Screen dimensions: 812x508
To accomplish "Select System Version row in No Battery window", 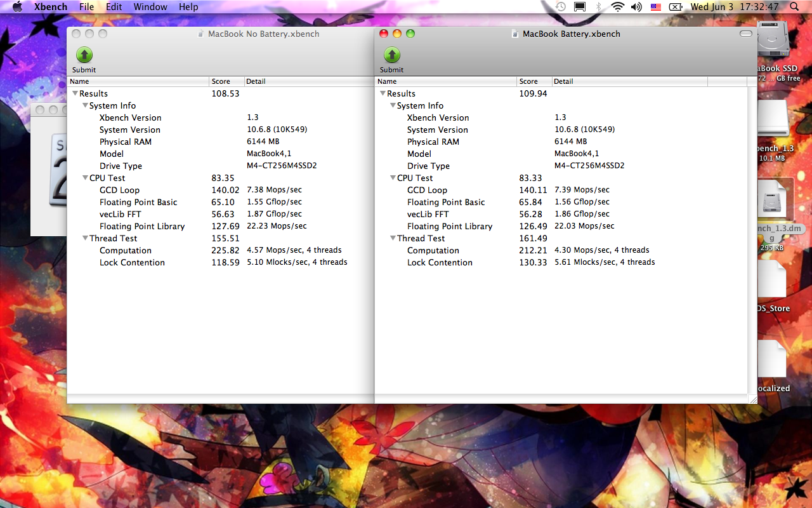I will coord(220,130).
